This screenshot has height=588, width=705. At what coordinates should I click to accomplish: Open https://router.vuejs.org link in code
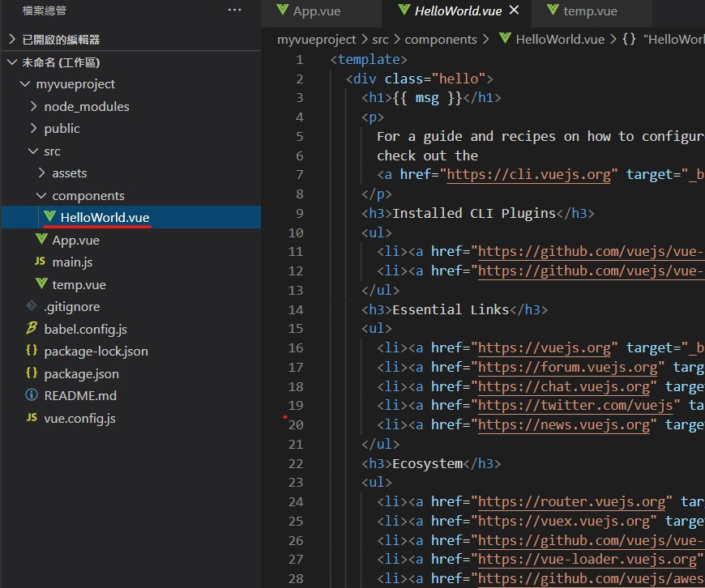571,501
